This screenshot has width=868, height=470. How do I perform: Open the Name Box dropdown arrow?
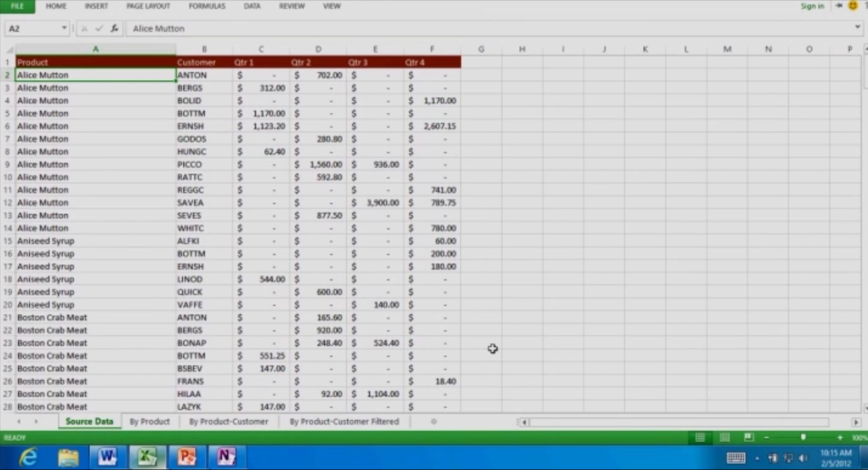64,28
